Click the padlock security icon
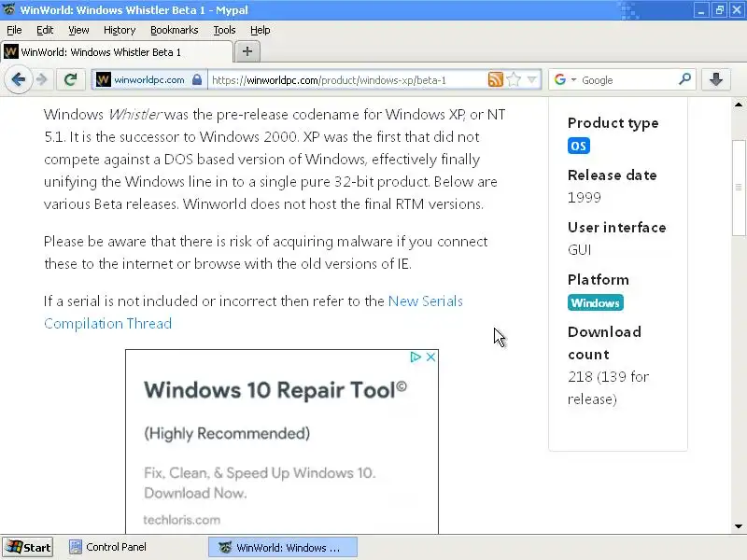The height and width of the screenshot is (560, 747). tap(197, 80)
